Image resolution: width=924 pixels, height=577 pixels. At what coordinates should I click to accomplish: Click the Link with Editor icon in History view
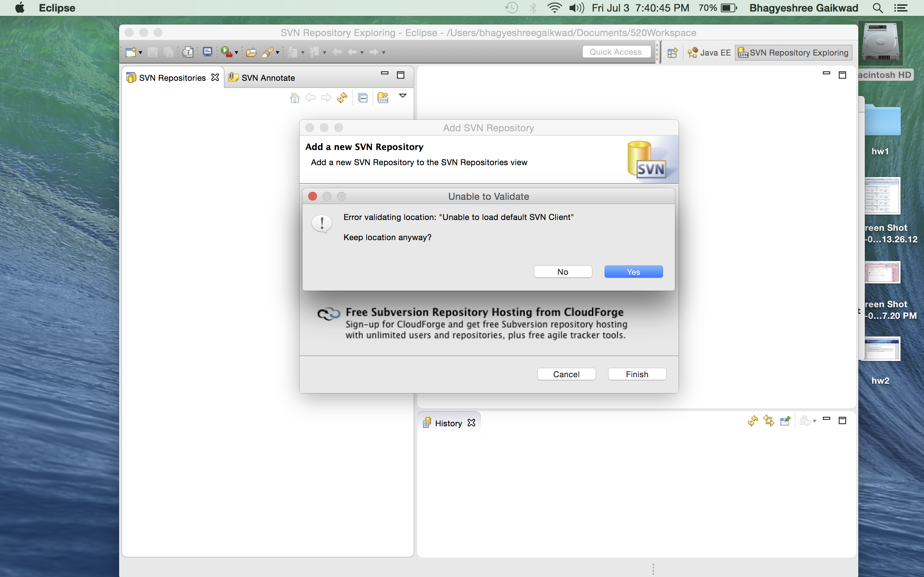(768, 420)
